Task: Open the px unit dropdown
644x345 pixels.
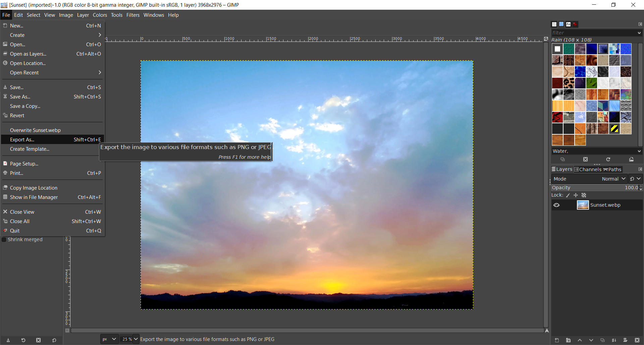Action: pos(109,339)
